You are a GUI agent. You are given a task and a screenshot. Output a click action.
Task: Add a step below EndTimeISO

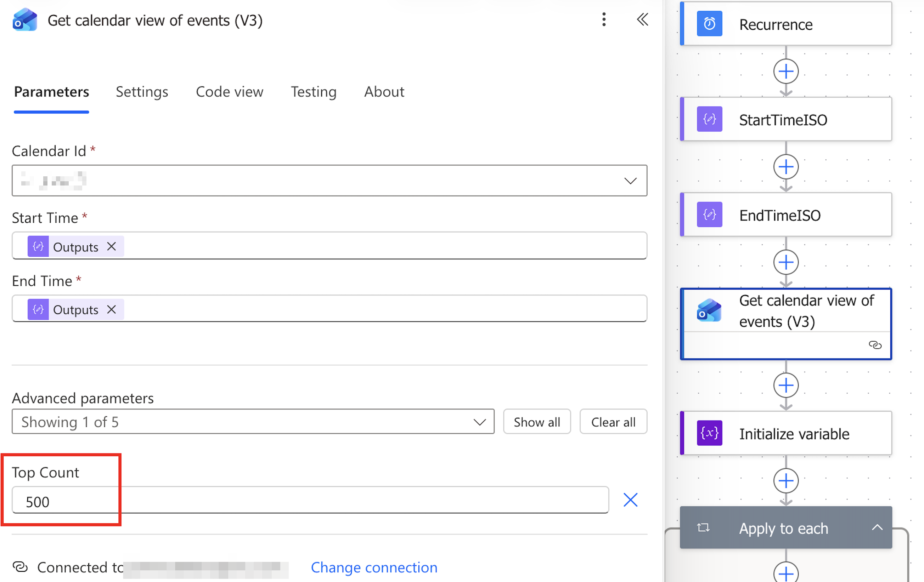click(786, 262)
